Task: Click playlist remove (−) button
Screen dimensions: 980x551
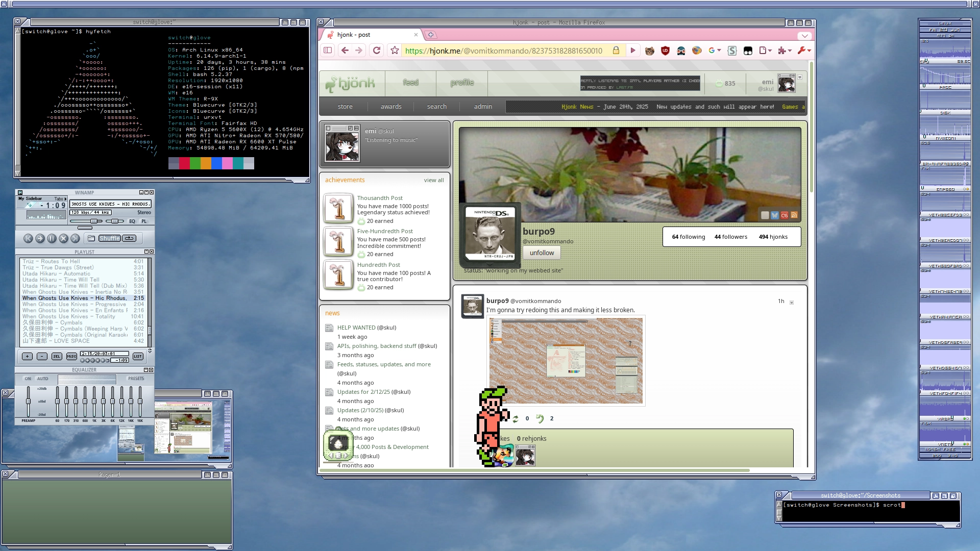Action: (x=42, y=357)
